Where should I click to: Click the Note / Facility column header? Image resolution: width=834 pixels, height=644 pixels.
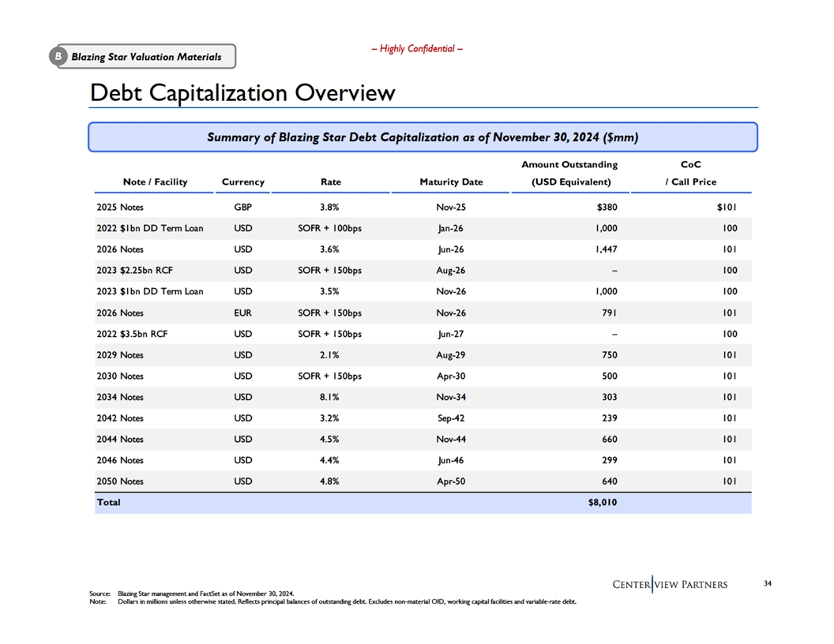coord(155,182)
